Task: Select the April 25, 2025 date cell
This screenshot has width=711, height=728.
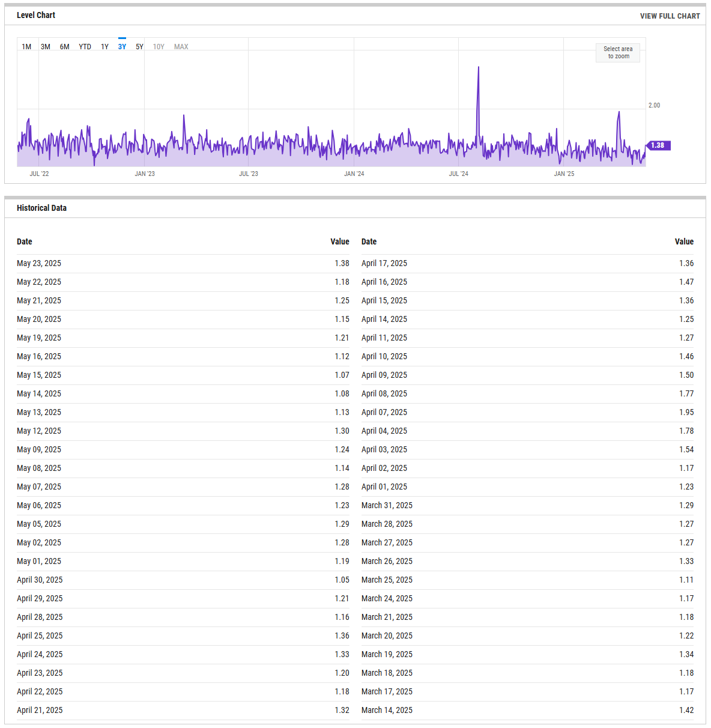Action: click(x=40, y=635)
